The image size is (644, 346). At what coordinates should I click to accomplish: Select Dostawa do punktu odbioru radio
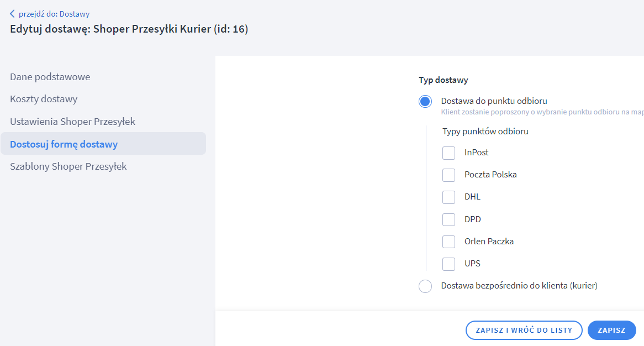[425, 102]
